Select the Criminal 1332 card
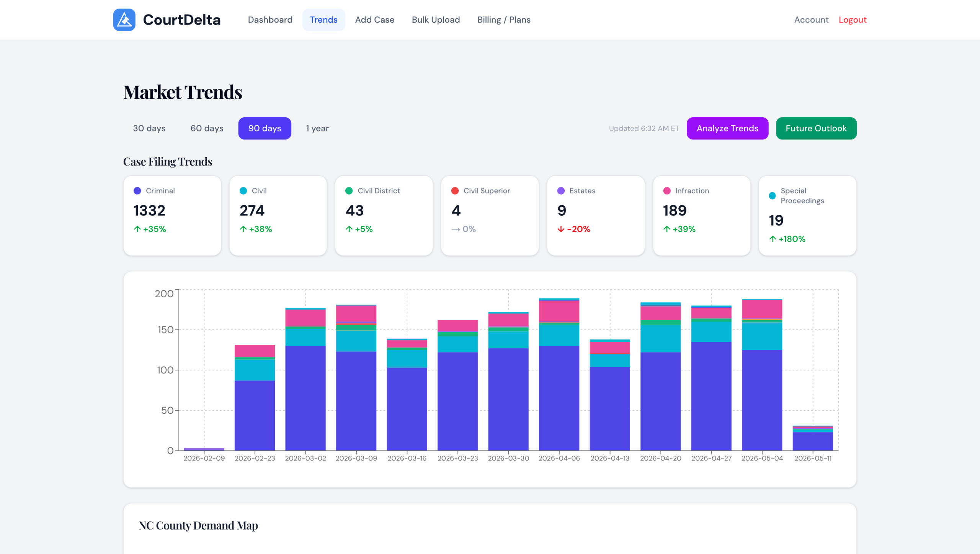Image resolution: width=980 pixels, height=554 pixels. 172,216
